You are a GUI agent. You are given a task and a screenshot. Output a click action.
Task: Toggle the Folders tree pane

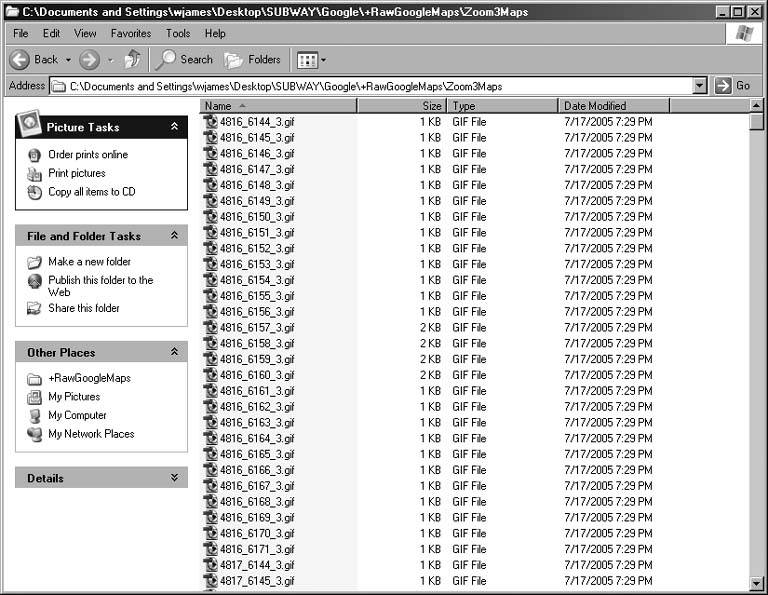(x=252, y=60)
